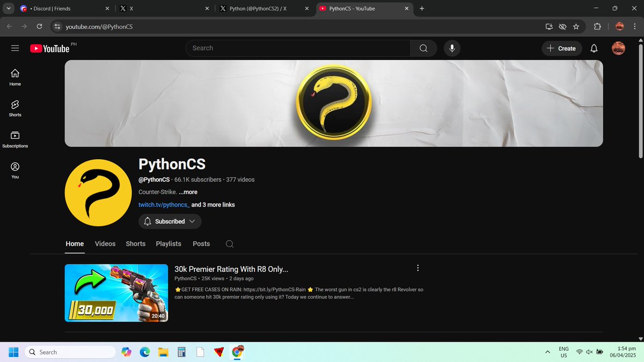Click the channel banner snake image
The width and height of the screenshot is (644, 362).
pyautogui.click(x=334, y=103)
